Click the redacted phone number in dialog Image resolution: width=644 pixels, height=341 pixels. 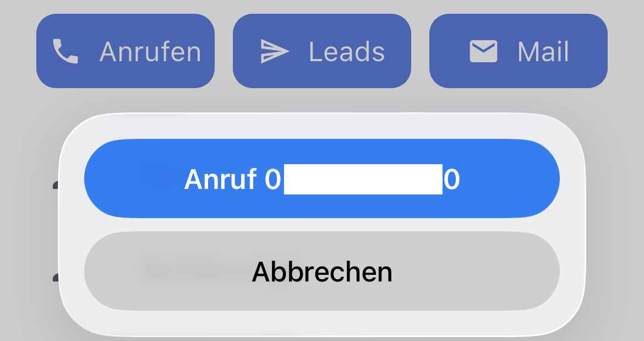click(363, 180)
